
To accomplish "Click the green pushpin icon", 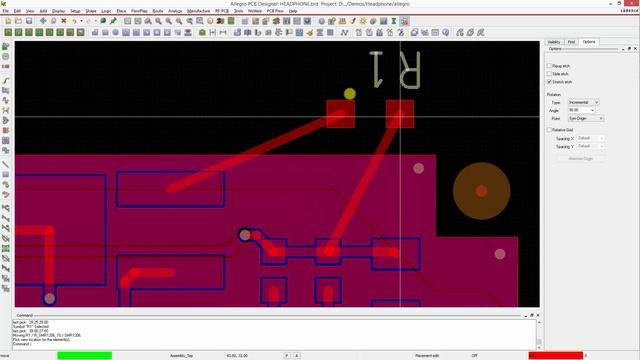I will click(x=113, y=21).
